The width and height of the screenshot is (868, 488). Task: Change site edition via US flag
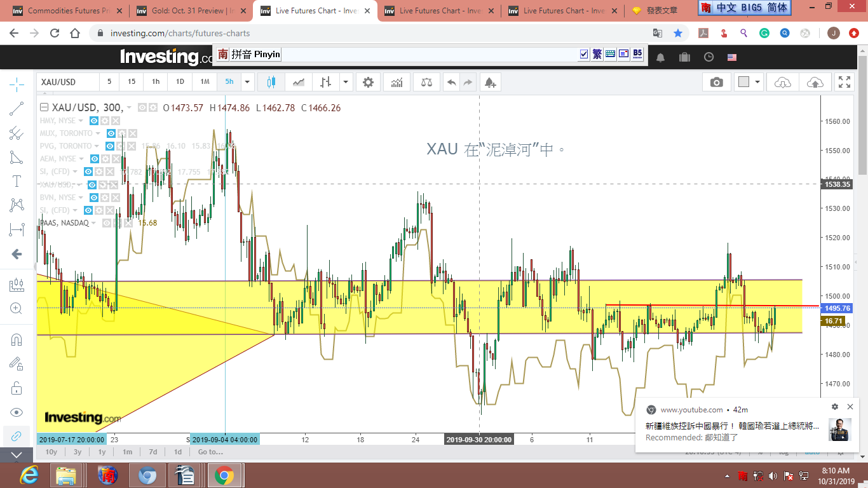pyautogui.click(x=732, y=57)
